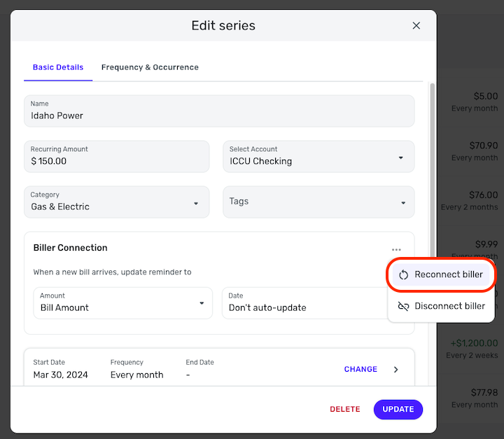The height and width of the screenshot is (439, 504).
Task: Click the Disconnect biller broken-link icon
Action: point(403,306)
